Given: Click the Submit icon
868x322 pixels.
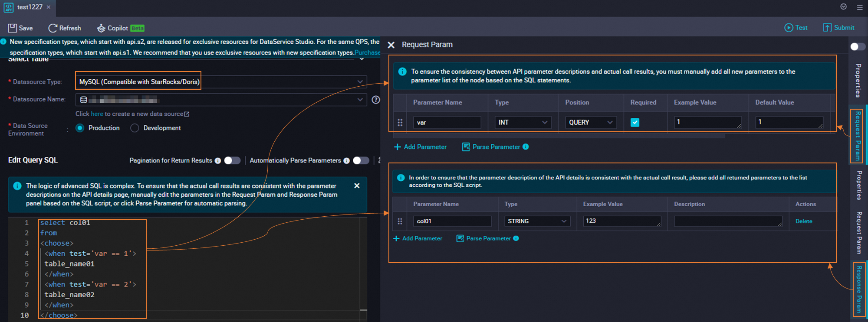Looking at the screenshot, I should [827, 28].
